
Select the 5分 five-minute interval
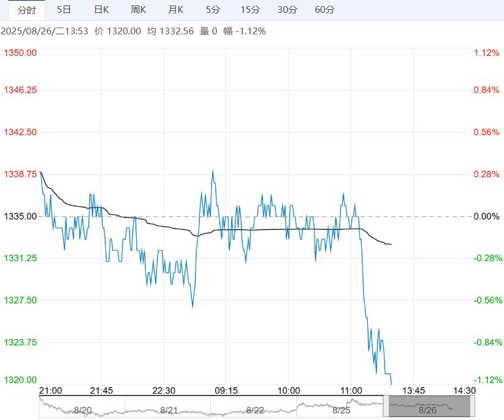(x=213, y=10)
